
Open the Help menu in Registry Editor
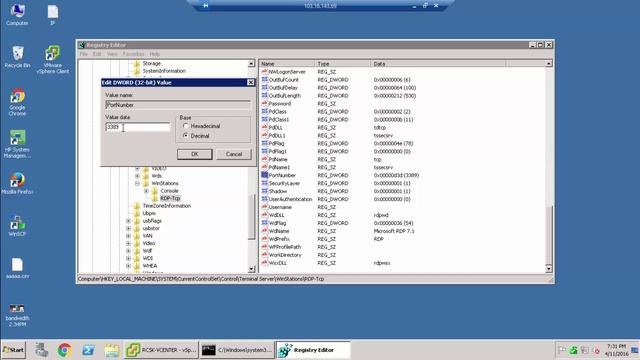[x=154, y=54]
